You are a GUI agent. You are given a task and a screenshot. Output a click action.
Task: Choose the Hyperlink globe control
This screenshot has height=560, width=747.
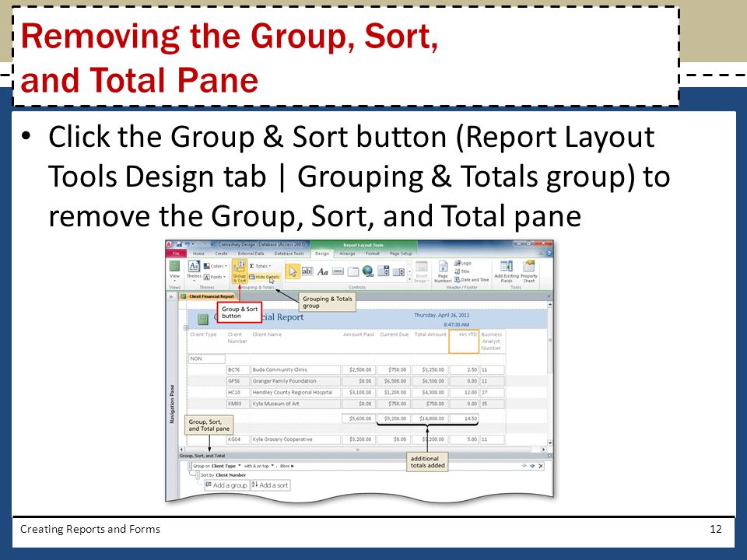click(368, 271)
